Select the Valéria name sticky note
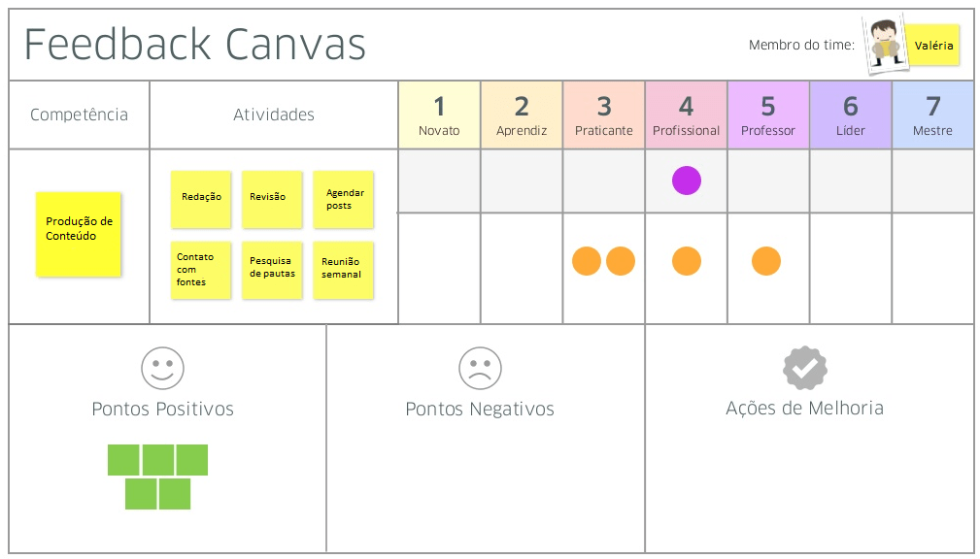980x559 pixels. 933,46
